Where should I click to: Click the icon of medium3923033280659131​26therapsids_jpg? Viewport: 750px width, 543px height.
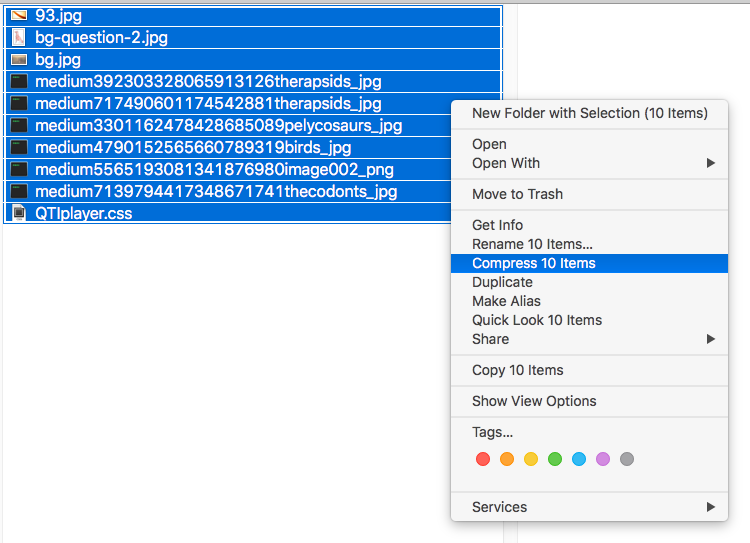click(19, 81)
